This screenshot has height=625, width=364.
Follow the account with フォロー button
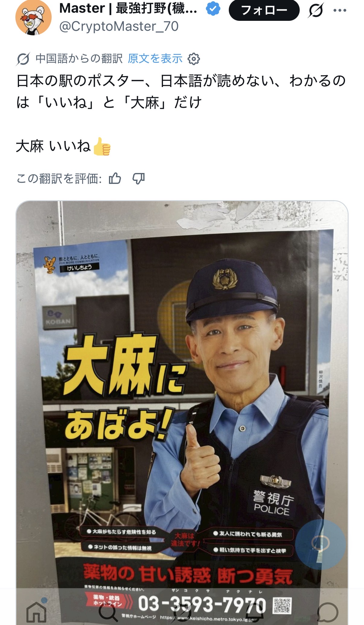(x=264, y=10)
